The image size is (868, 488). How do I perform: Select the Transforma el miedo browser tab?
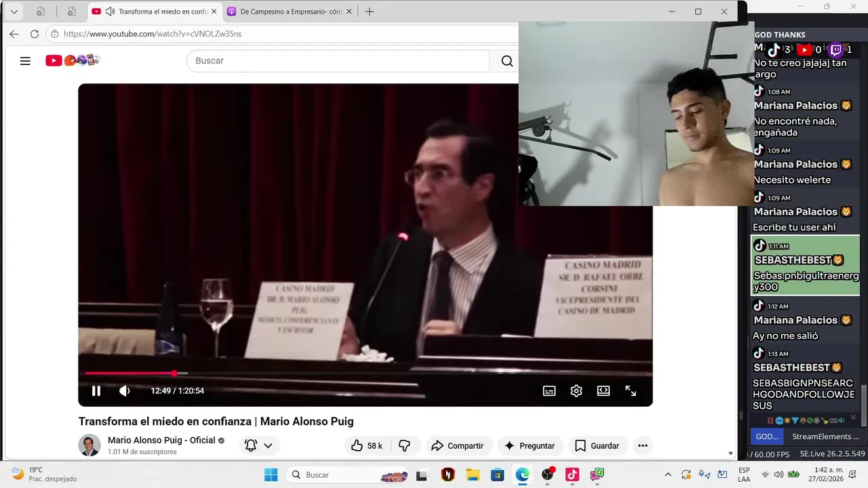point(155,12)
